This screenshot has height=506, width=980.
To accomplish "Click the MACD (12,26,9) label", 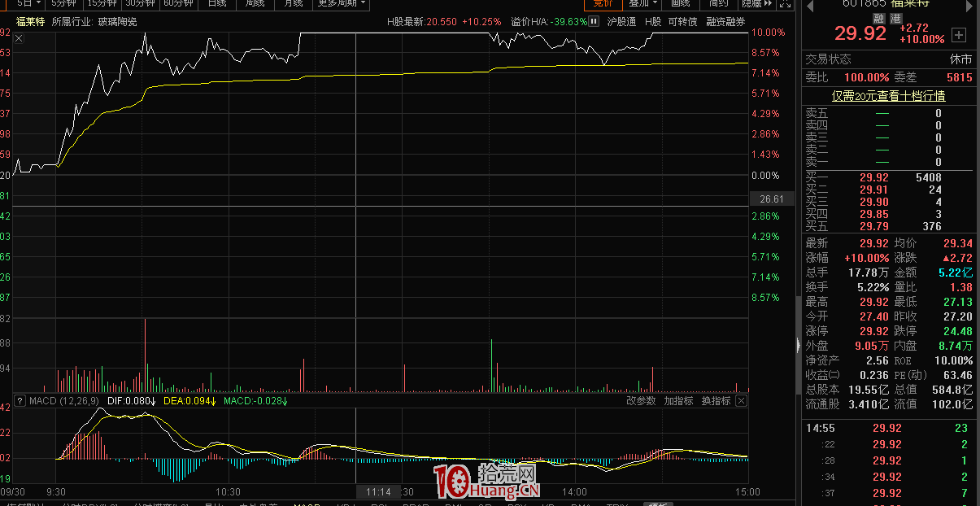I will click(64, 401).
